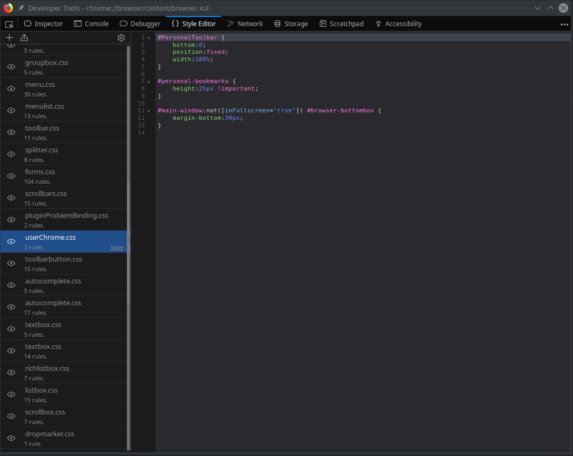
Task: Open Style Editor options gear icon
Action: [x=121, y=38]
